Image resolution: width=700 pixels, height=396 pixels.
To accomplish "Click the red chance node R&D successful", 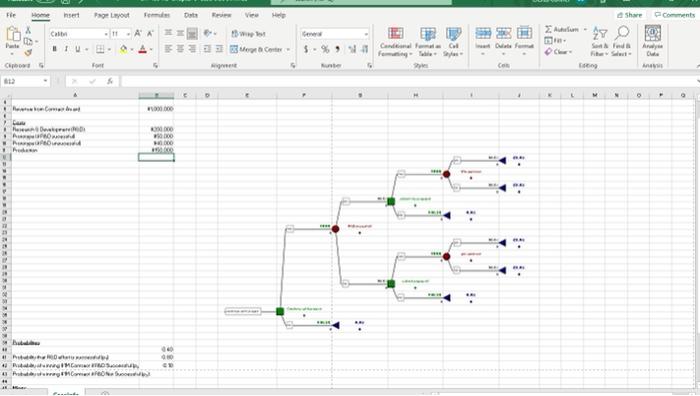I will (x=335, y=229).
